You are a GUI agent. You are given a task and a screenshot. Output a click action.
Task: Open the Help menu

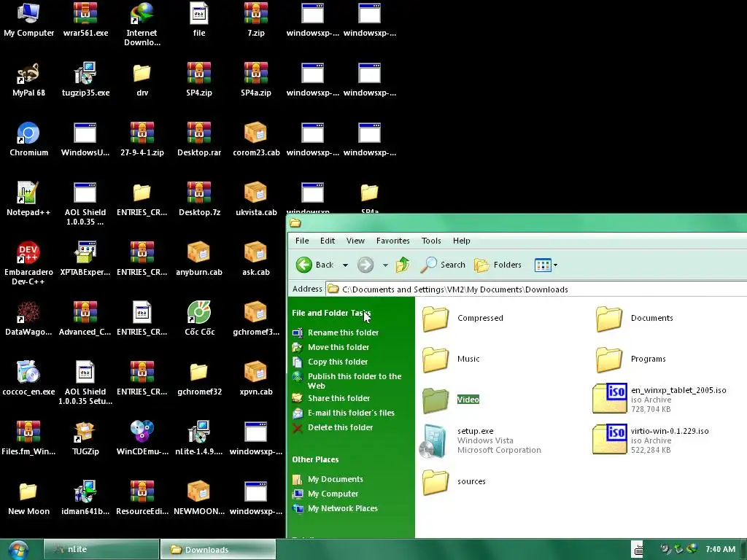461,241
